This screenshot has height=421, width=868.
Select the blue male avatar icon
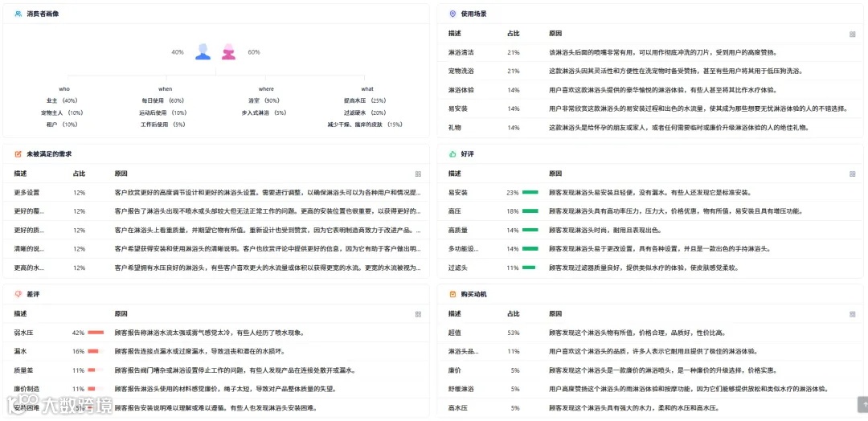click(x=203, y=51)
